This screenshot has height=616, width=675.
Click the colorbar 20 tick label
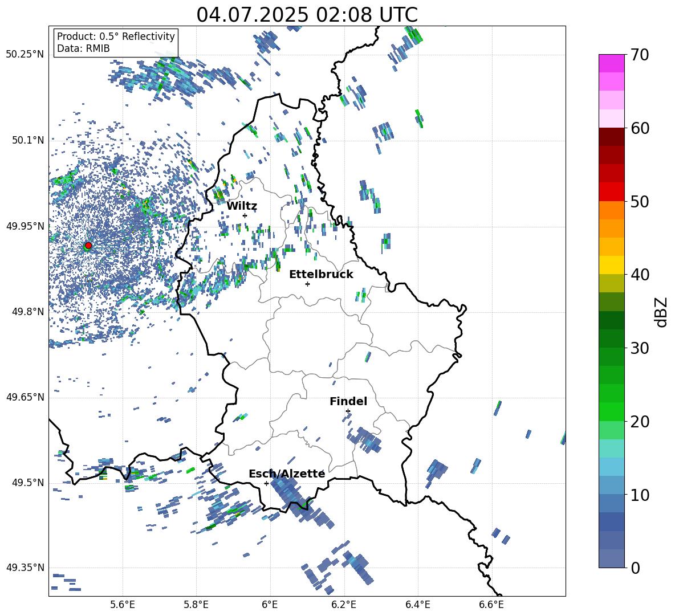click(640, 422)
